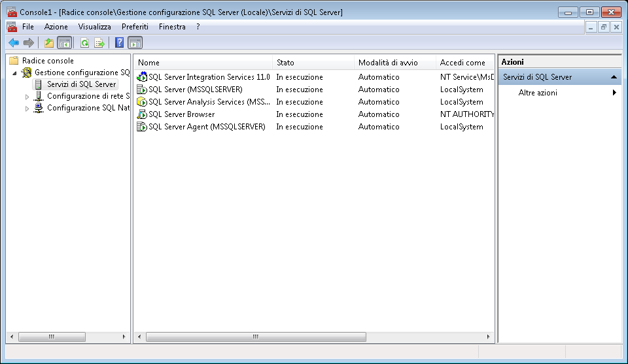Viewport: 628px width, 364px height.
Task: Toggle the Show/Hide console tree icon
Action: coord(64,42)
